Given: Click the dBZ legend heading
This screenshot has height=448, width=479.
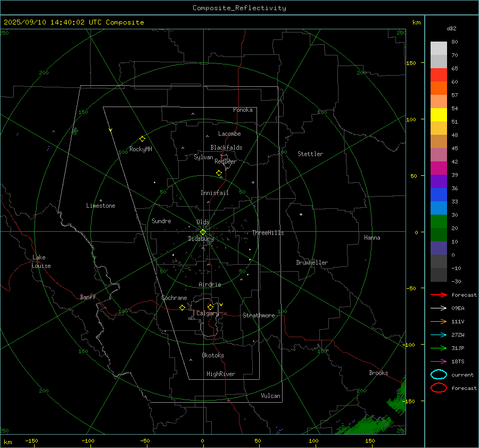Looking at the screenshot, I should click(451, 29).
